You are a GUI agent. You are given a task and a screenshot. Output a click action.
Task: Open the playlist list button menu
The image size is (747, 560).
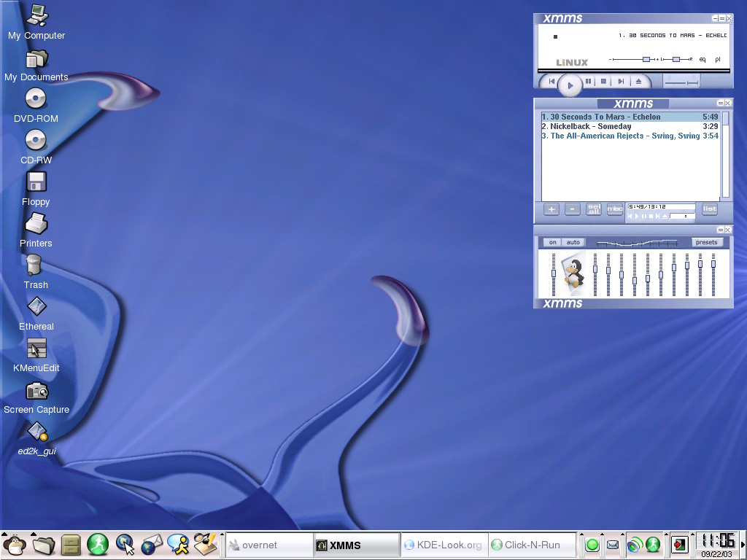click(x=709, y=209)
